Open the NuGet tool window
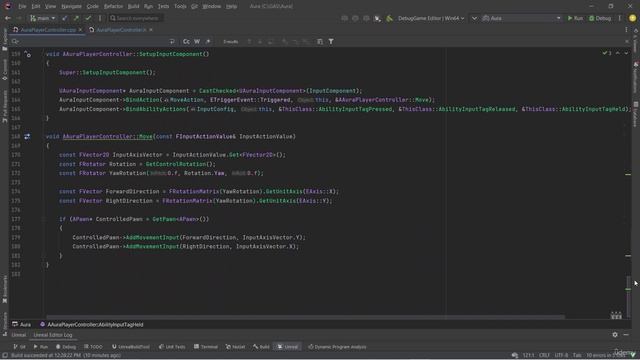 coord(236,347)
